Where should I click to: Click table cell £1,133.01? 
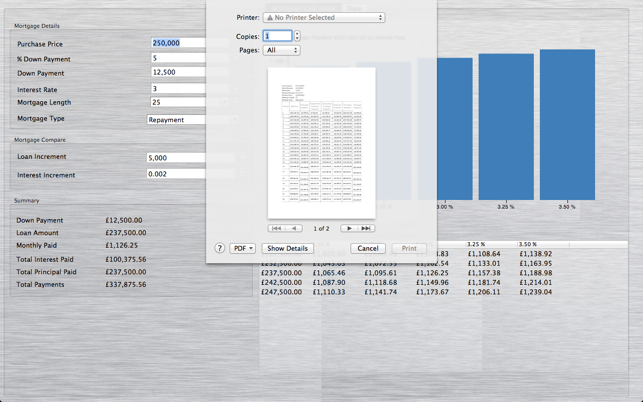(x=484, y=263)
